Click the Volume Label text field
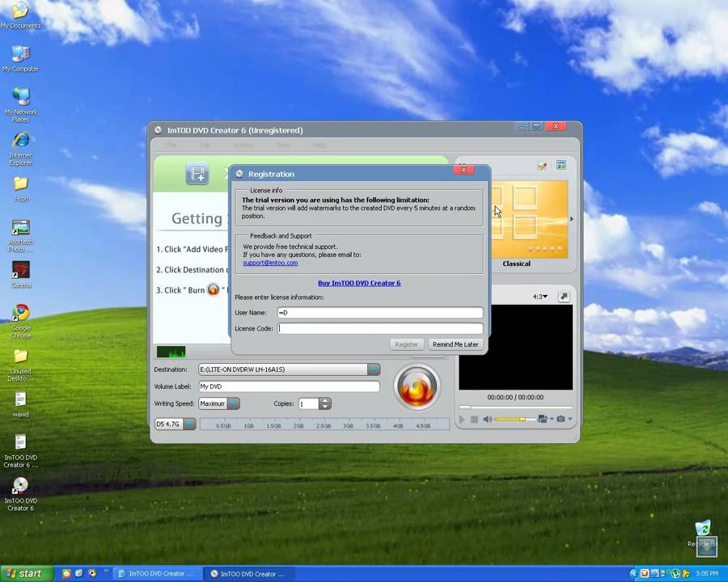The width and height of the screenshot is (728, 582). point(289,386)
